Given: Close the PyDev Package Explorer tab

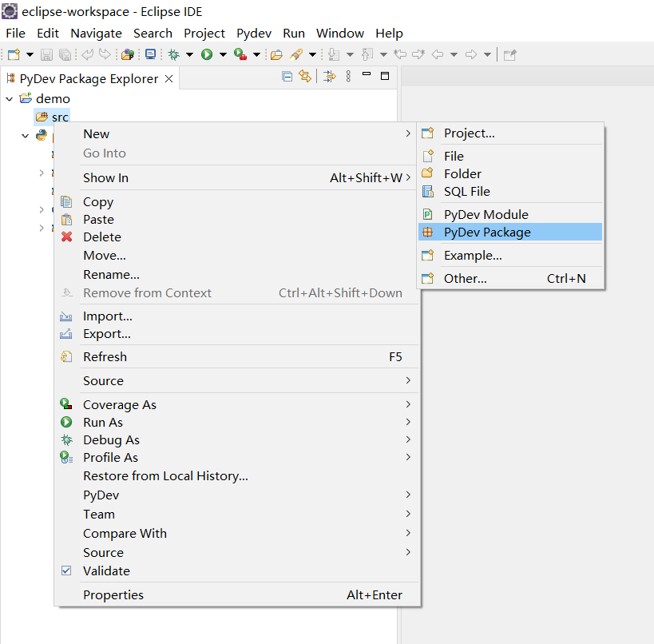Looking at the screenshot, I should click(x=169, y=78).
